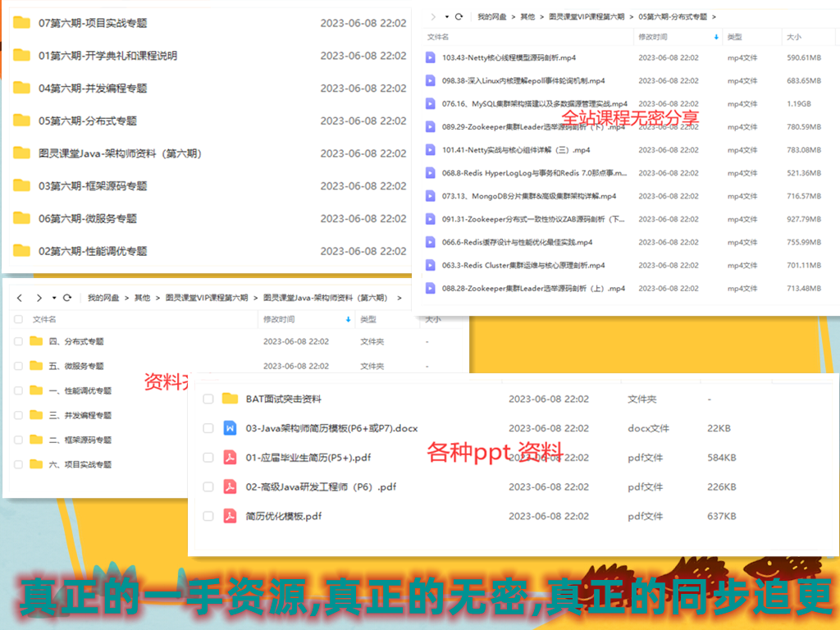
Task: Check the box for 五、微服务专题 folder
Action: 18,366
